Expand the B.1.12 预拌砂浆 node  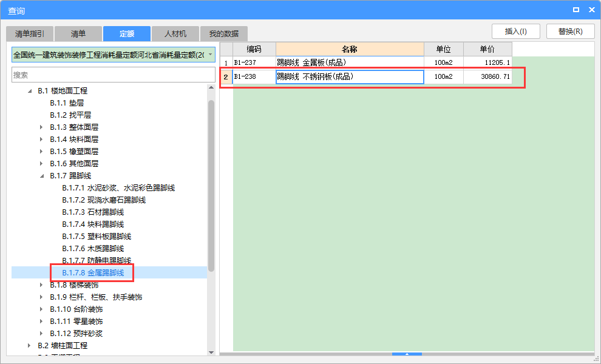(41, 333)
